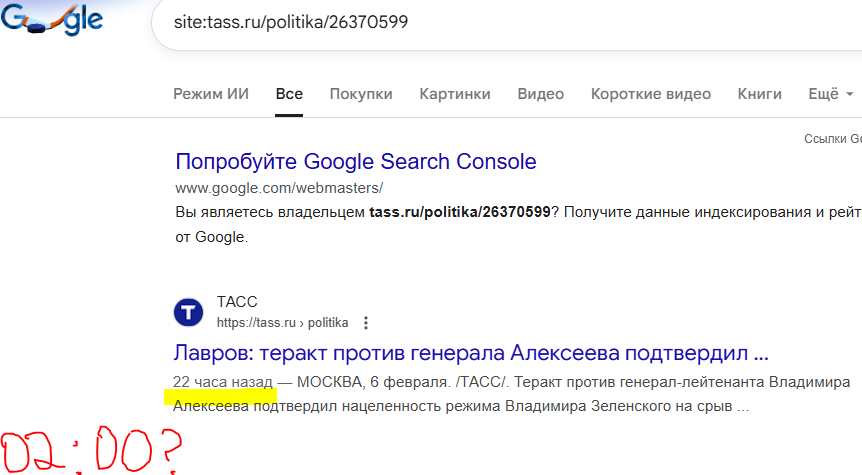This screenshot has width=862, height=475.
Task: Open the TASS site favicon
Action: click(x=189, y=312)
